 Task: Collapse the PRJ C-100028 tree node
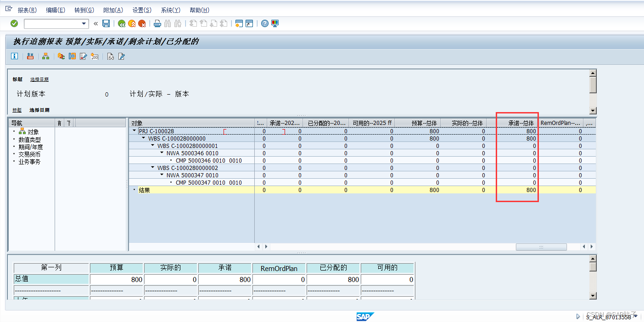134,131
